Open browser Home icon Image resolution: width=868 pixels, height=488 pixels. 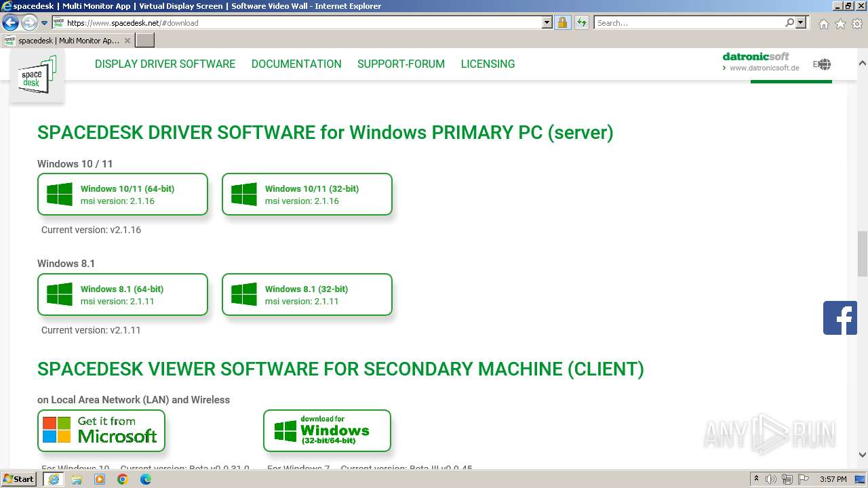(823, 24)
